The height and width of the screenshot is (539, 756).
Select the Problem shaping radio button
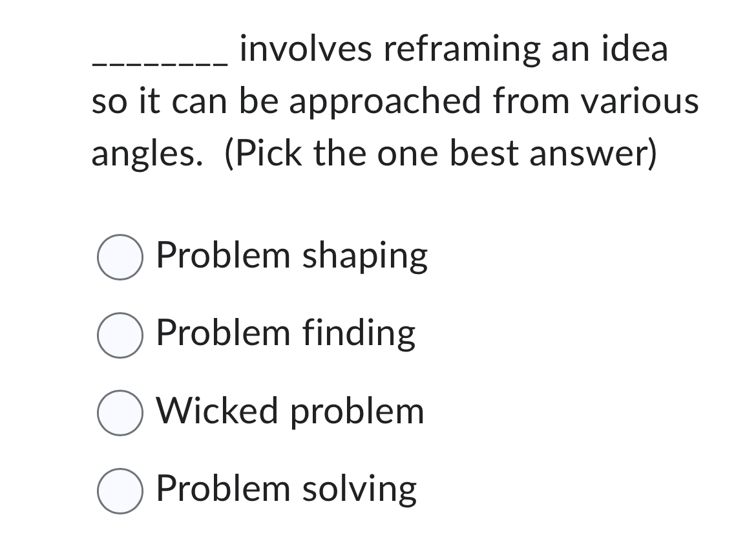[120, 258]
